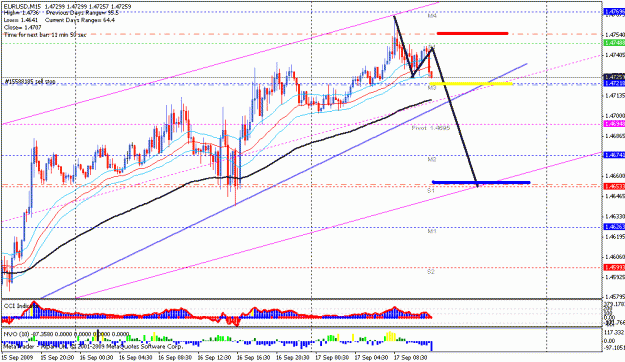Click the 1.46330 price axis value

[x=615, y=216]
